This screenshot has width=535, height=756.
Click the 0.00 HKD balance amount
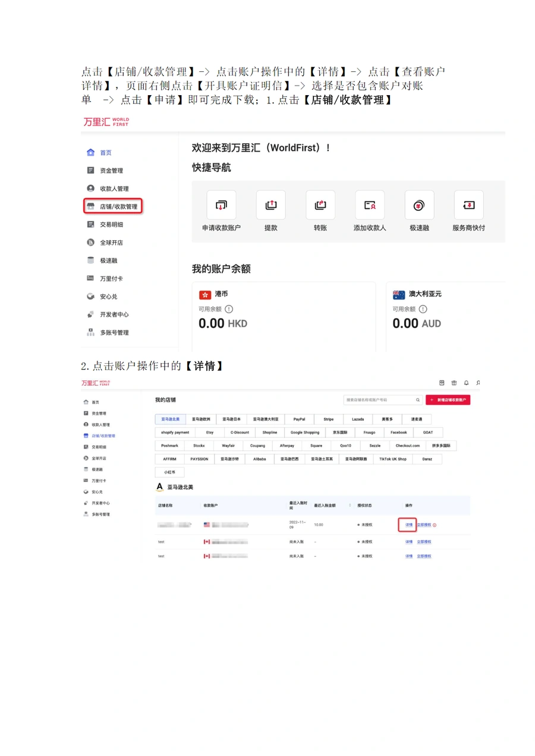(222, 323)
